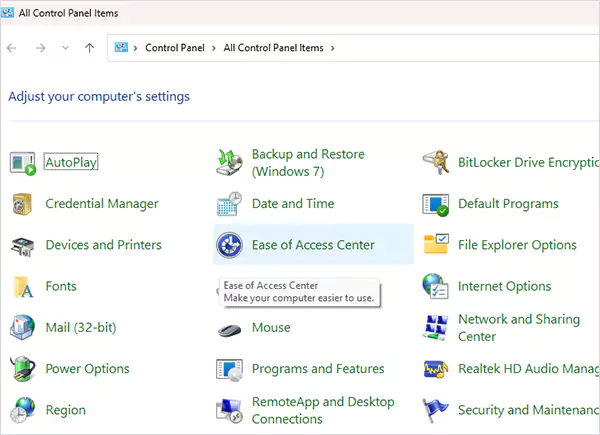Open the Fonts link

[x=61, y=286]
